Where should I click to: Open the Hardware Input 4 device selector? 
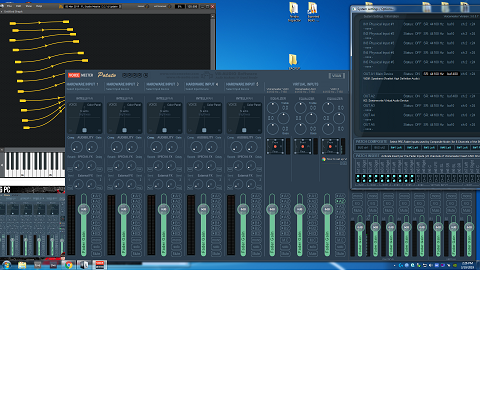point(202,87)
